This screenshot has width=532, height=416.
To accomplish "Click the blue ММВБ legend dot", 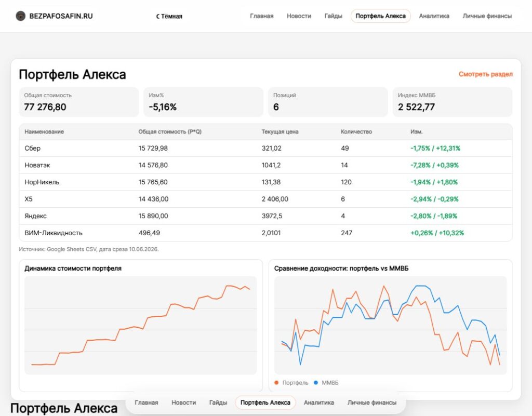I will [316, 382].
